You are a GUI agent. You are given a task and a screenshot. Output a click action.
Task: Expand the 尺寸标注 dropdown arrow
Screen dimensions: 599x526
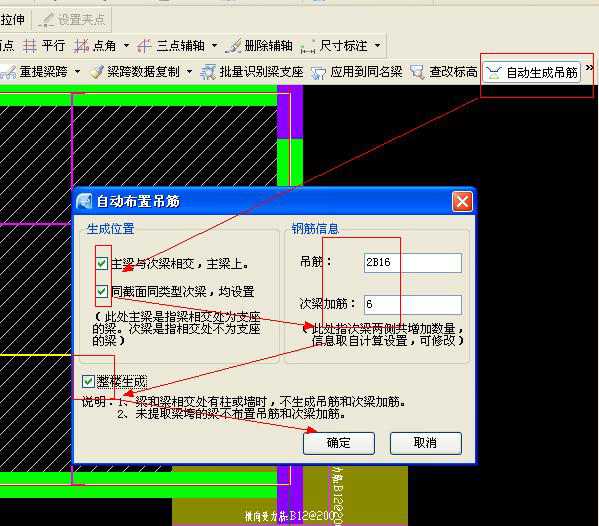(x=378, y=46)
